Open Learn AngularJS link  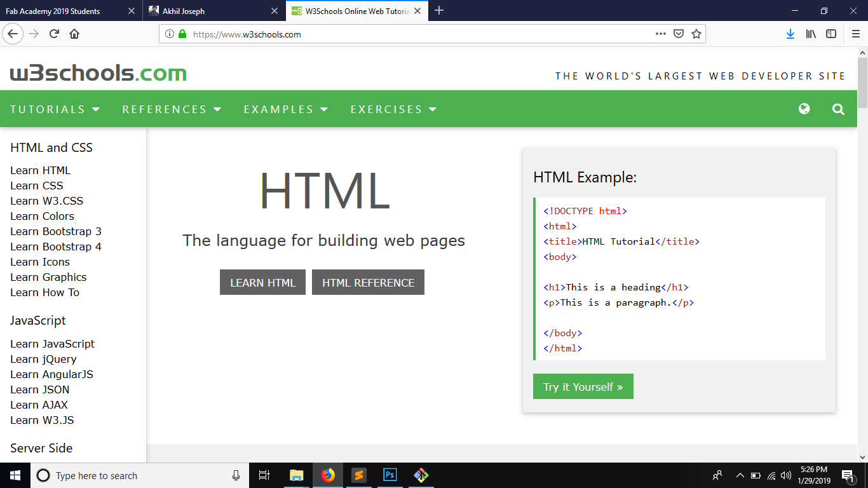[52, 374]
